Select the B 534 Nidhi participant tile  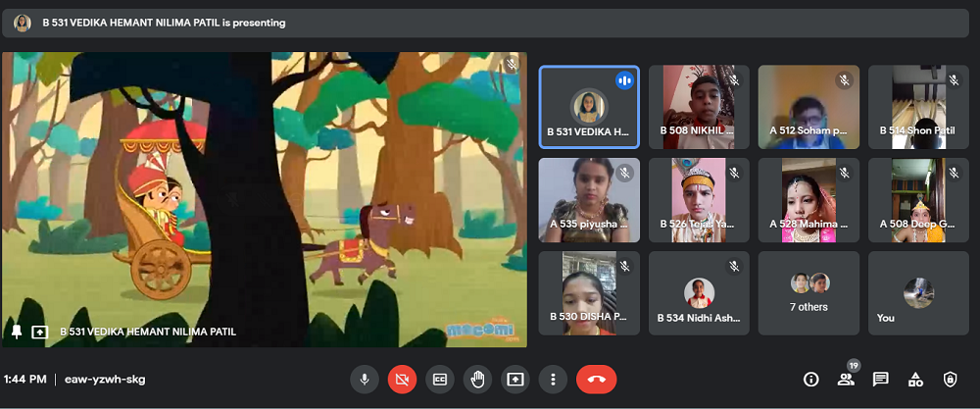point(699,292)
